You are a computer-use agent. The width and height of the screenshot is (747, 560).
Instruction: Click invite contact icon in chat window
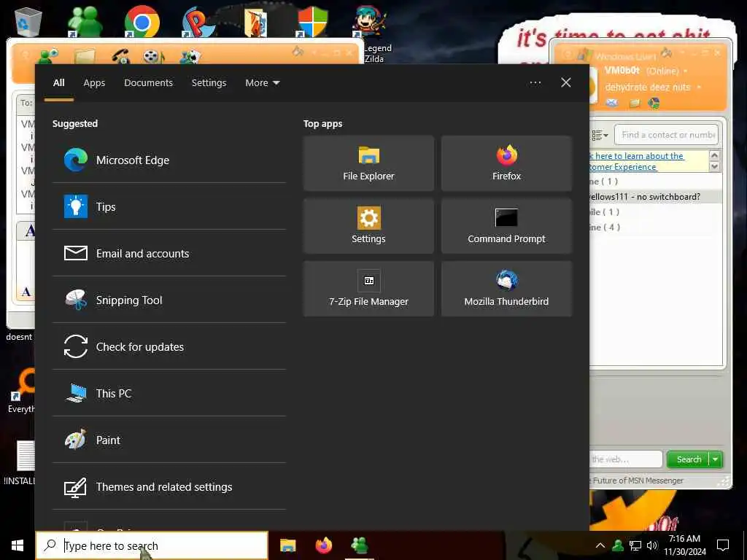click(47, 55)
